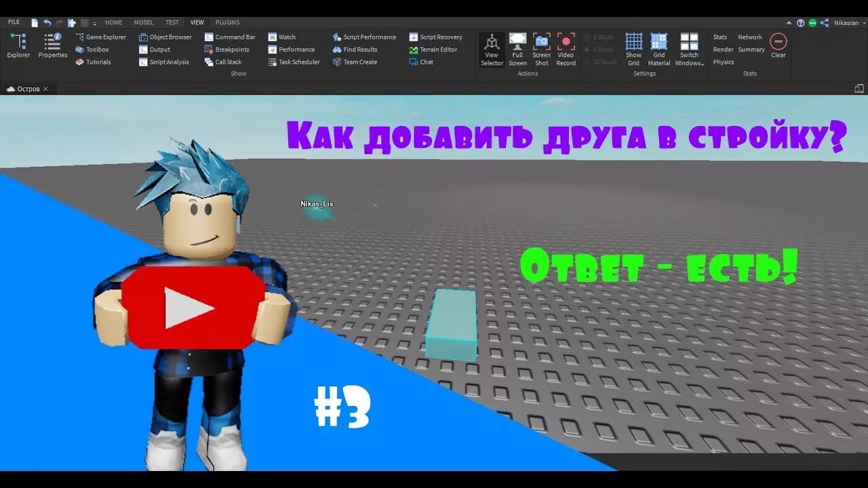This screenshot has width=868, height=488.
Task: Click the Nikas_Lis collaborator marker
Action: [x=317, y=207]
